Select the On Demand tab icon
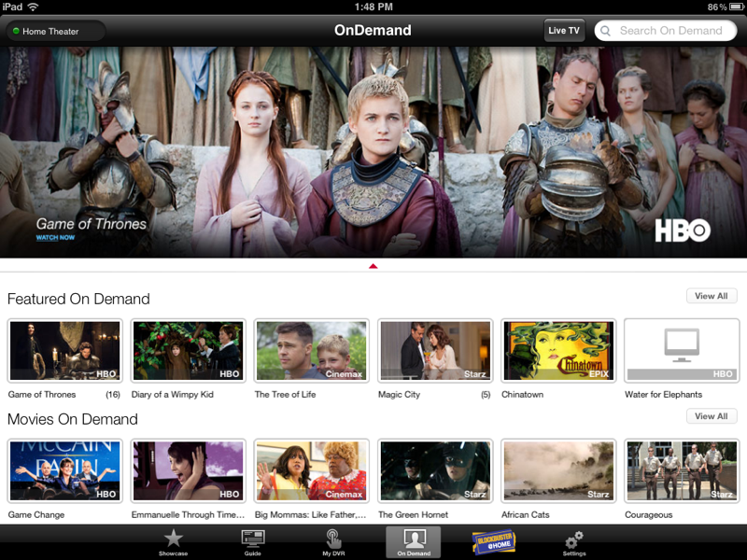This screenshot has height=560, width=747. coord(414,539)
